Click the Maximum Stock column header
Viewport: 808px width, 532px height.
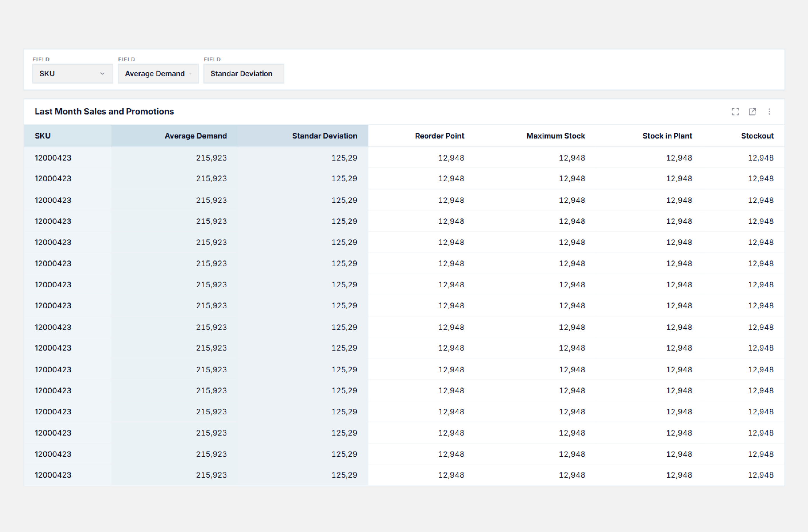[x=555, y=136]
